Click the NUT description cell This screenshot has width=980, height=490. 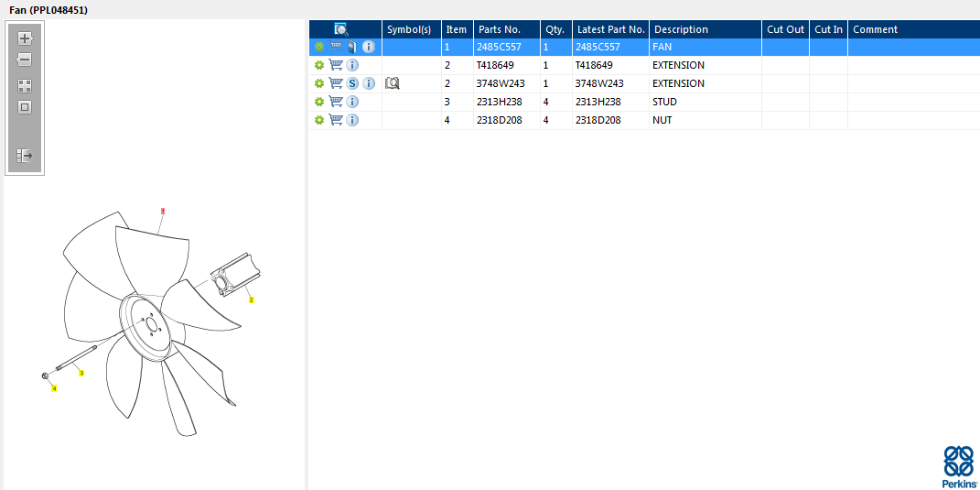[705, 120]
